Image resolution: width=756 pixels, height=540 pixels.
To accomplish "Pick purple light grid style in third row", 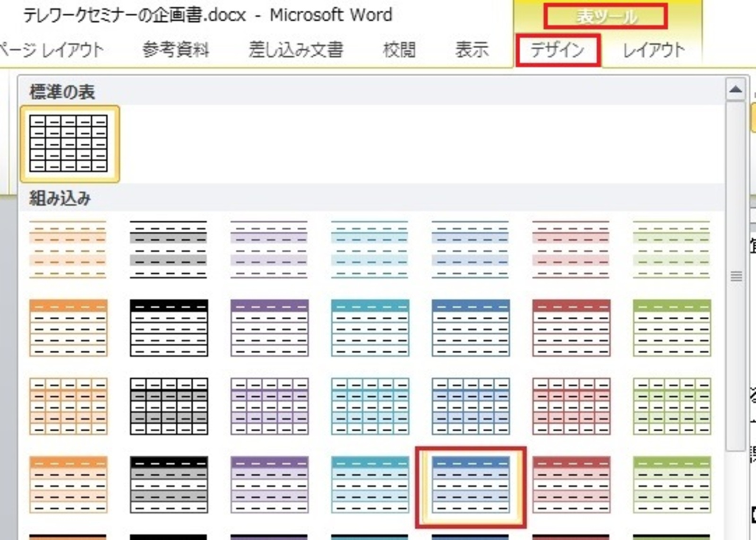I will 269,406.
